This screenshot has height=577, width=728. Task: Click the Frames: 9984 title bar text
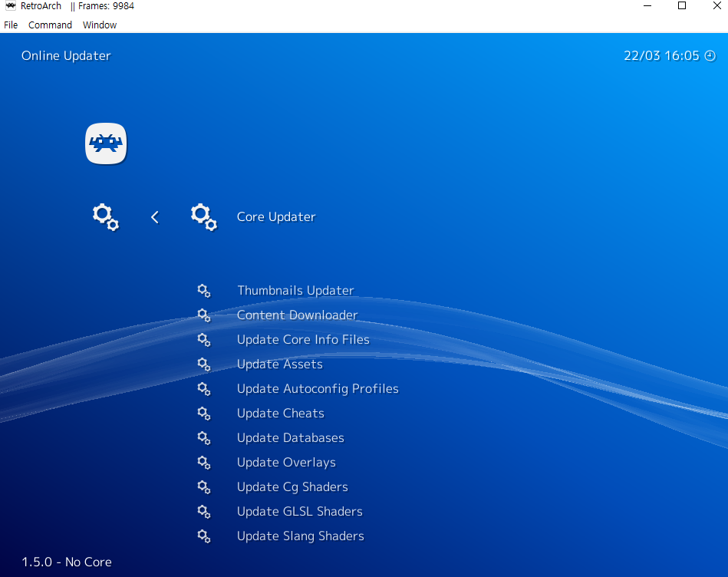[x=107, y=6]
